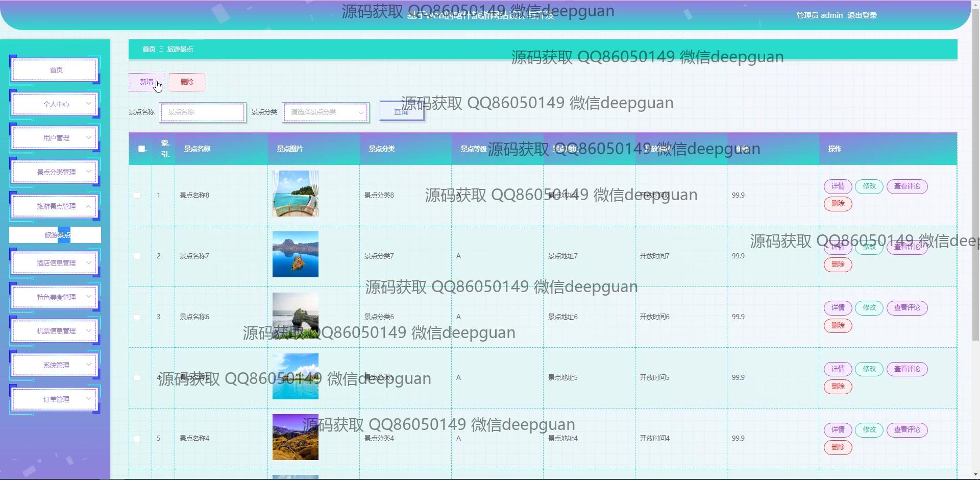
Task: Focus the 景点名称 search input field
Action: click(203, 112)
